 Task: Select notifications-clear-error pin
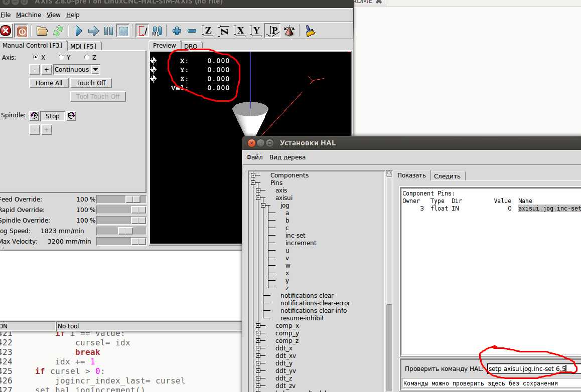315,303
